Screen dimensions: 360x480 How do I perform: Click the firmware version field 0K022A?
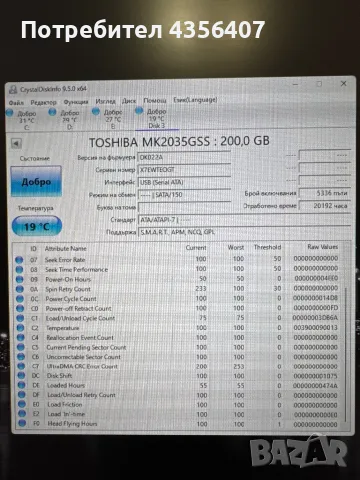tap(184, 157)
